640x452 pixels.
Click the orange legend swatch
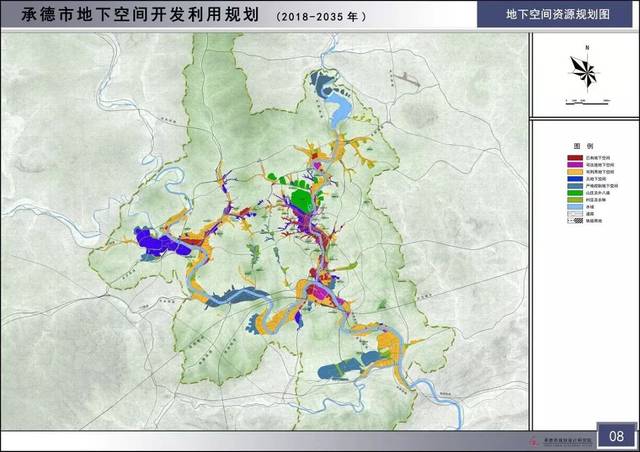[575, 172]
